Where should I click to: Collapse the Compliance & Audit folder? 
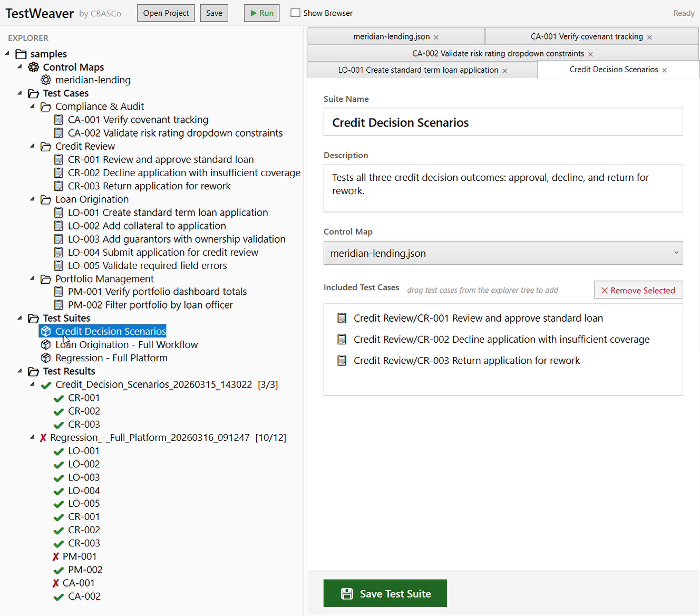(32, 107)
